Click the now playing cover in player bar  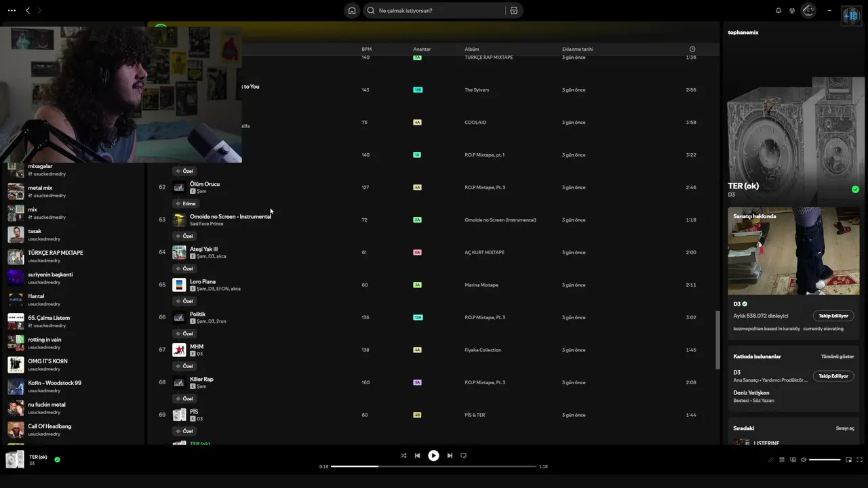[15, 460]
